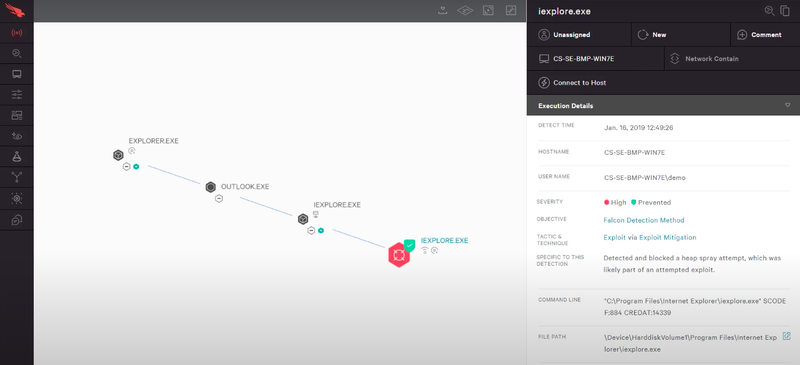
Task: Click the detect time Jan. 16, 2019 12:49:26
Action: click(x=638, y=128)
